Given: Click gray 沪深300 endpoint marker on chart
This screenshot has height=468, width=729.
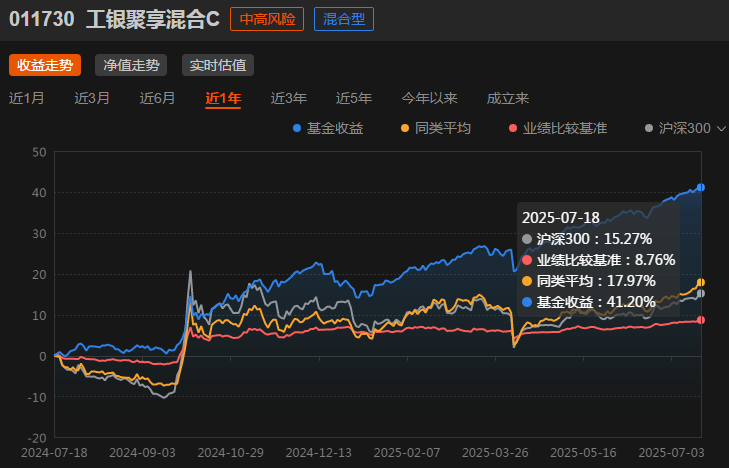Looking at the screenshot, I should pyautogui.click(x=701, y=293).
